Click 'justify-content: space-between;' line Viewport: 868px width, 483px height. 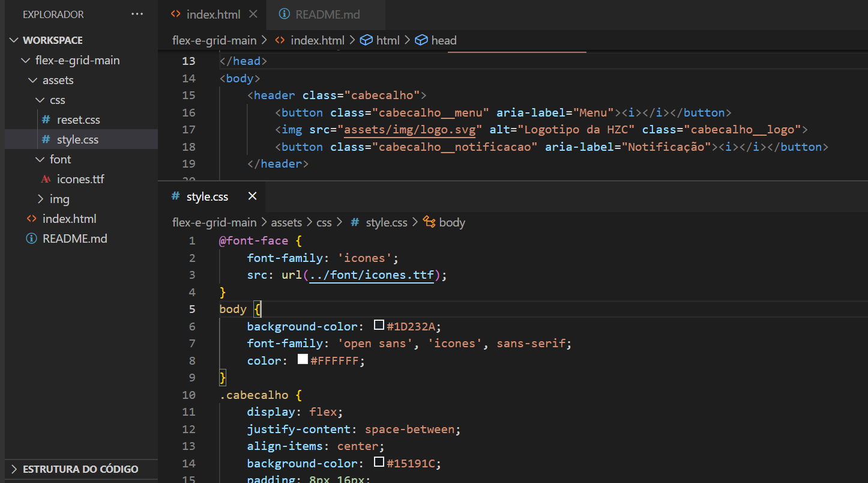tap(354, 429)
